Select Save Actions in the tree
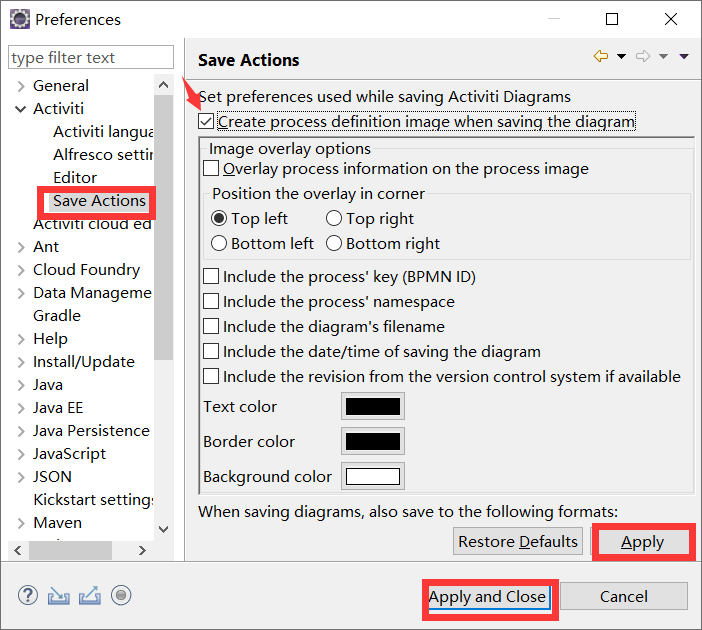The image size is (702, 630). click(99, 201)
